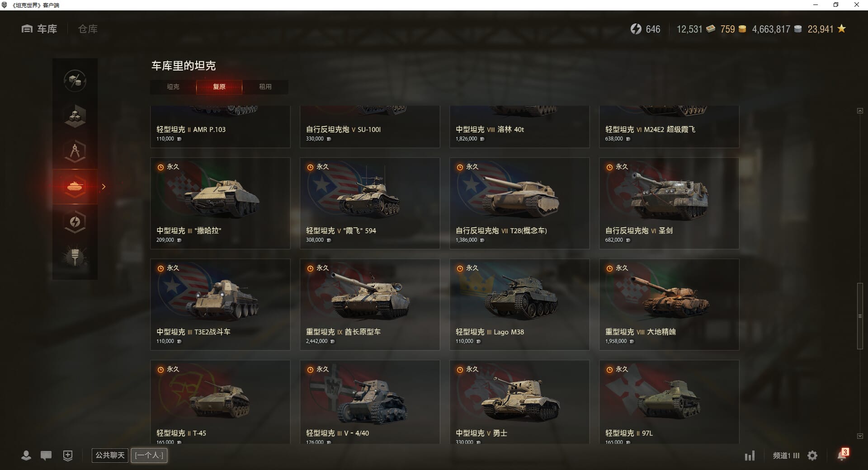Image resolution: width=868 pixels, height=470 pixels.
Task: Switch to the 坦克 tab
Action: point(173,87)
